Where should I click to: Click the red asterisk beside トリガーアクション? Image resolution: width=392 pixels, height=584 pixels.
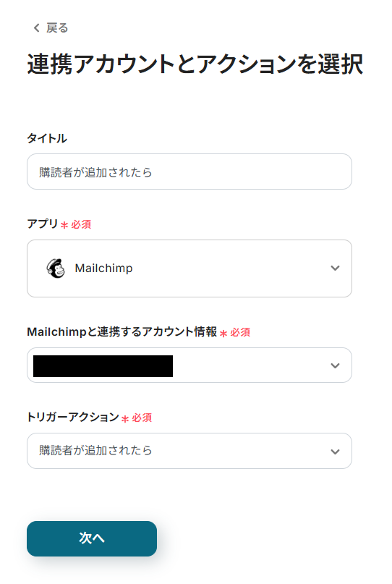[x=125, y=418]
